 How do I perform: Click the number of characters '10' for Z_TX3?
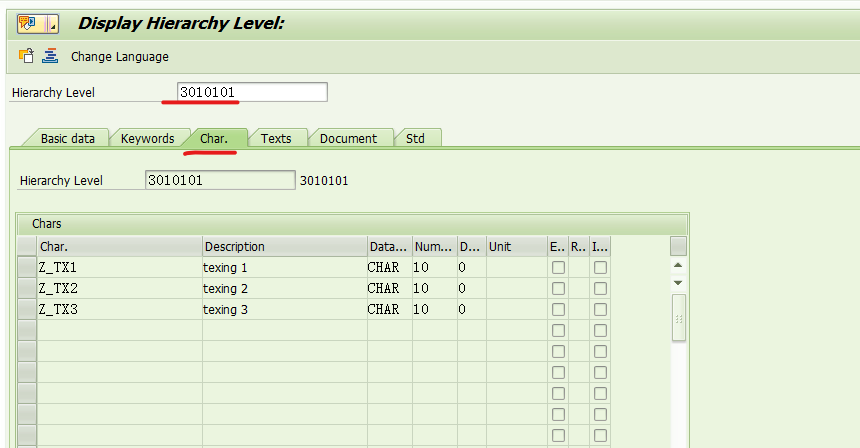434,309
